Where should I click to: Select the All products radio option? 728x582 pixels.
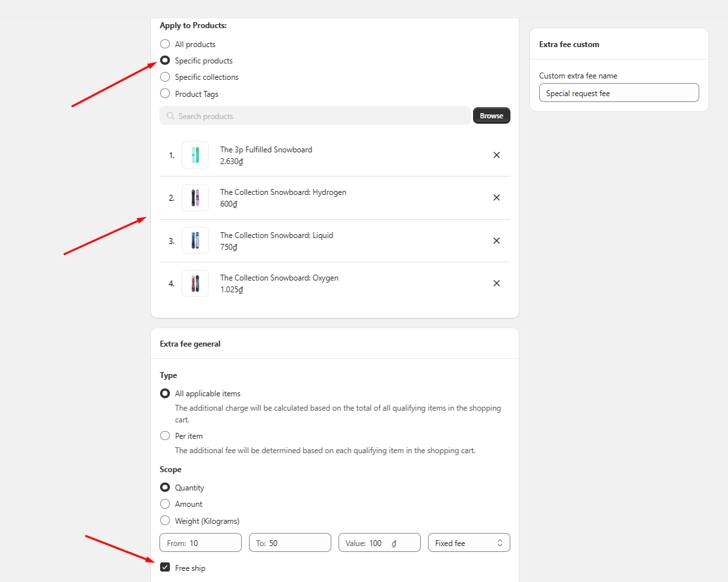click(165, 44)
